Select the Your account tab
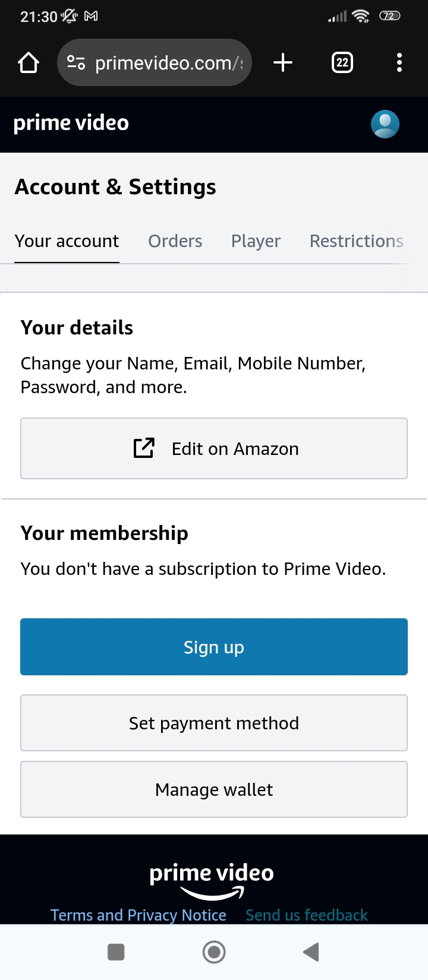 67,241
